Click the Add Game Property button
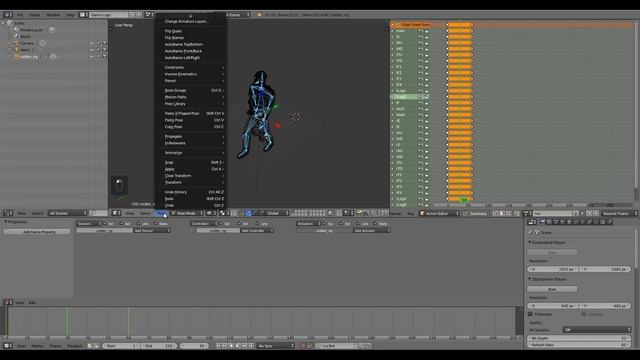The height and width of the screenshot is (360, 640). click(x=38, y=231)
